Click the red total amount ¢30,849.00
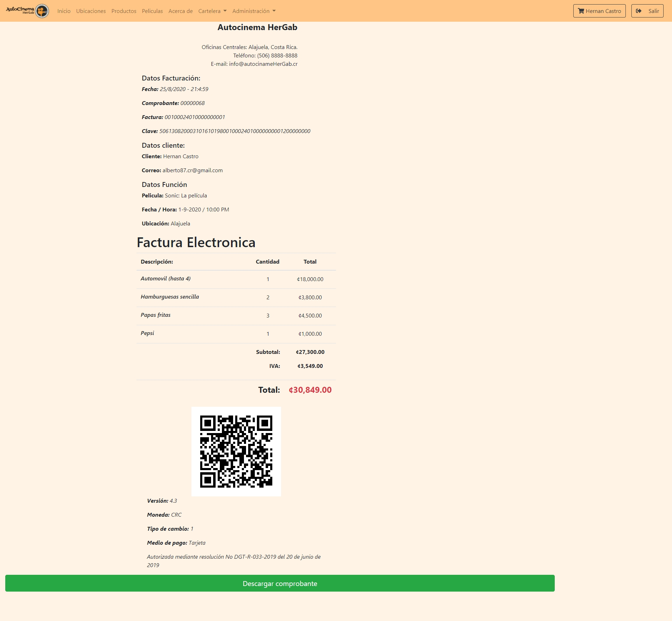Viewport: 672px width, 621px height. 310,390
